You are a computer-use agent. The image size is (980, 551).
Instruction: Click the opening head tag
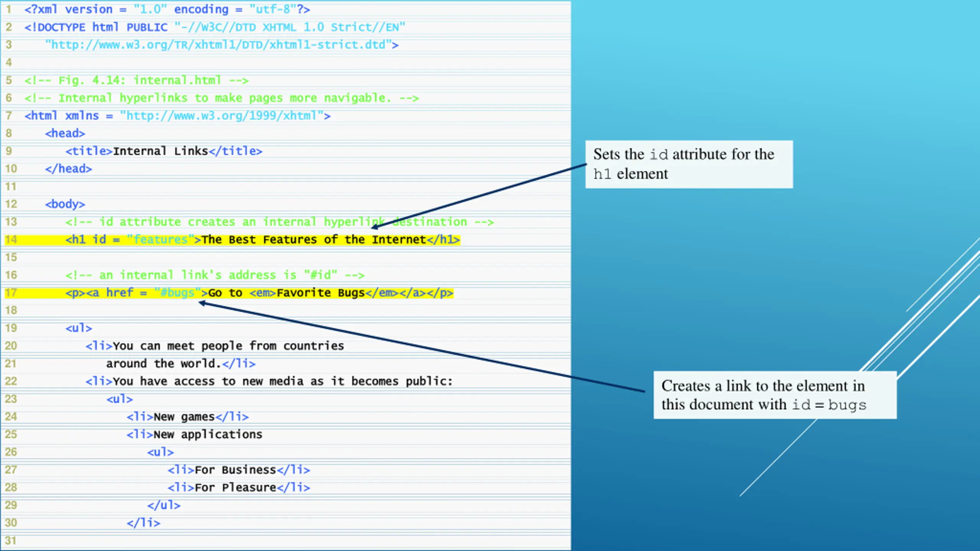[65, 133]
